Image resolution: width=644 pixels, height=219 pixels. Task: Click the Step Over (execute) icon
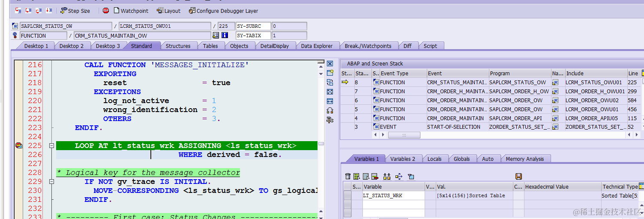[28, 10]
